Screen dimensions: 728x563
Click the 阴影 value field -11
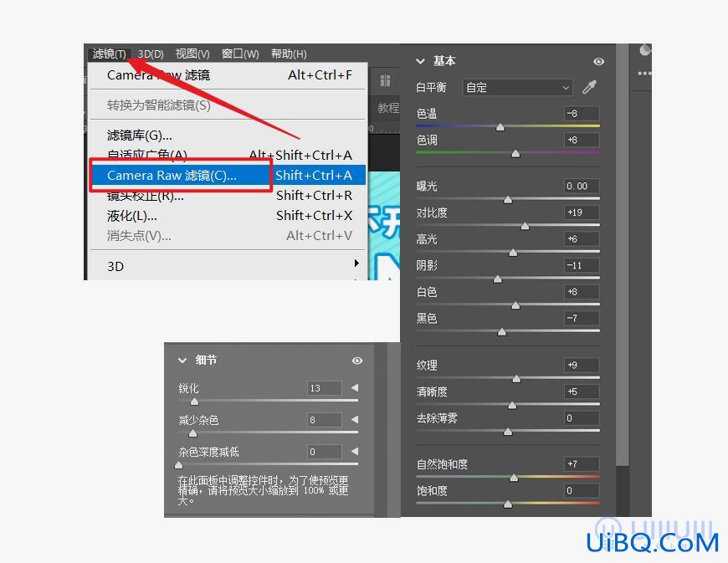(582, 265)
